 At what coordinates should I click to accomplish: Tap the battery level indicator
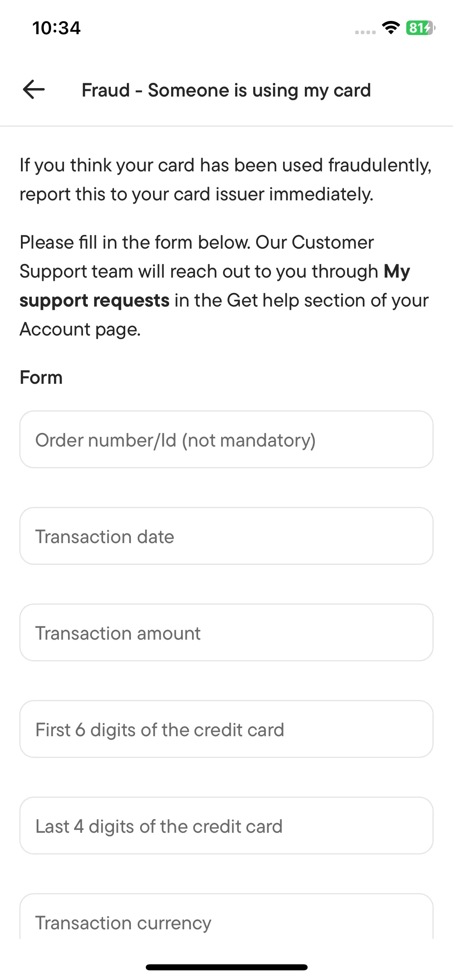click(x=420, y=28)
